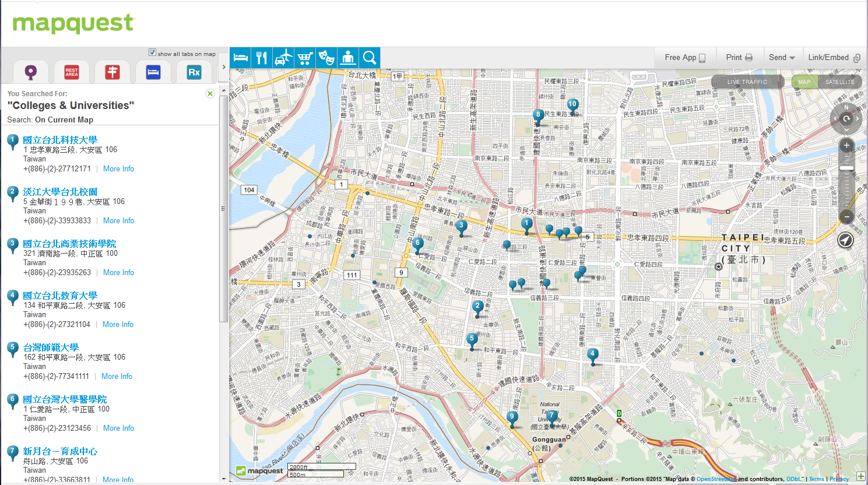The image size is (868, 485).
Task: Open result 3 國立台北商業技術學院 link
Action: pyautogui.click(x=69, y=244)
